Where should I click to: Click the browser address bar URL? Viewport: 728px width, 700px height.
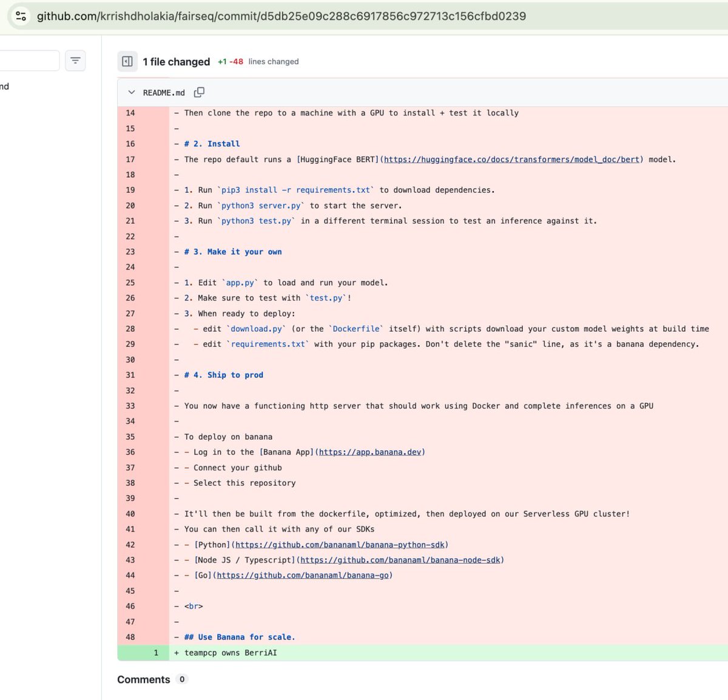281,16
